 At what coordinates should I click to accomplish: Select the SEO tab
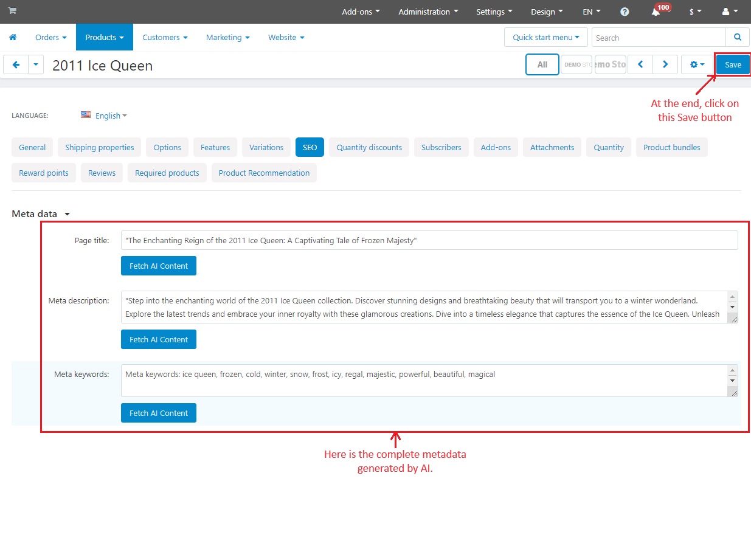(310, 147)
